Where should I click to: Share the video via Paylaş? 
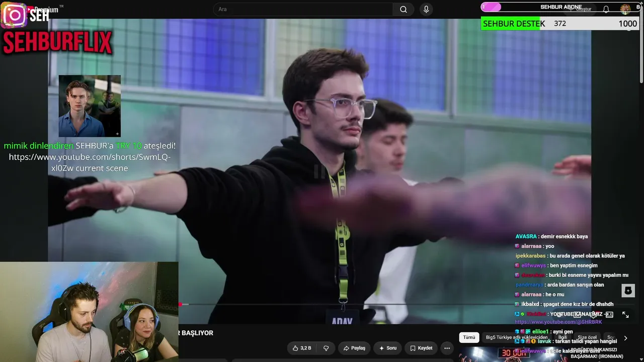pyautogui.click(x=354, y=348)
